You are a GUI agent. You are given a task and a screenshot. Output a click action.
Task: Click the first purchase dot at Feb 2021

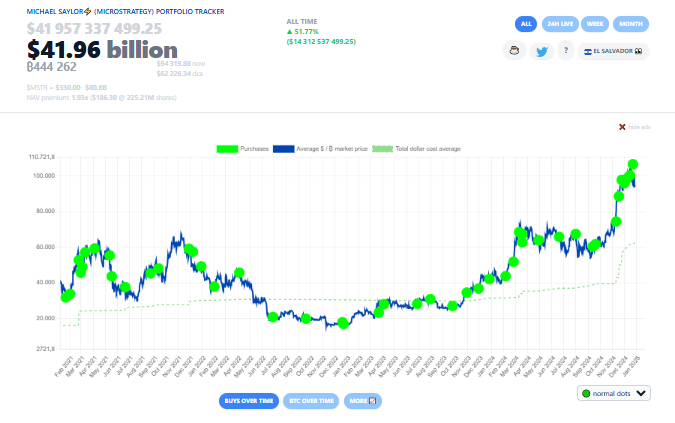click(66, 297)
